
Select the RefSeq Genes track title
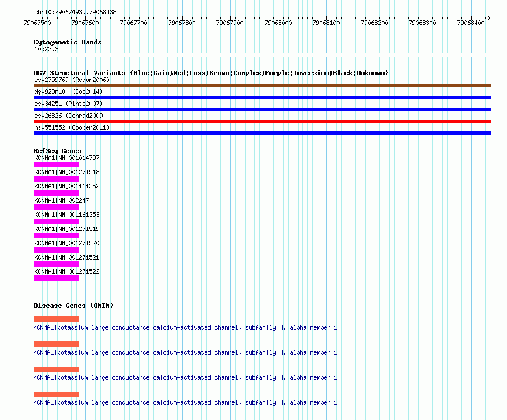pos(58,151)
